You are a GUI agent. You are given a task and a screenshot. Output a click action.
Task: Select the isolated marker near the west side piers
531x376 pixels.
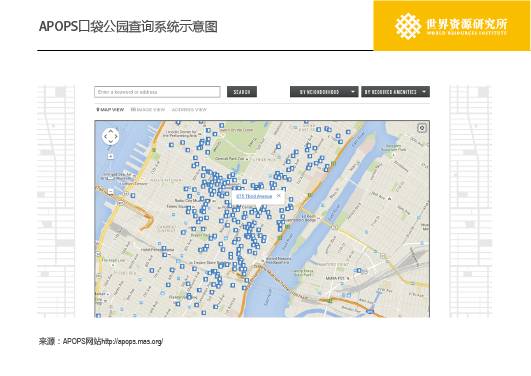click(x=133, y=195)
